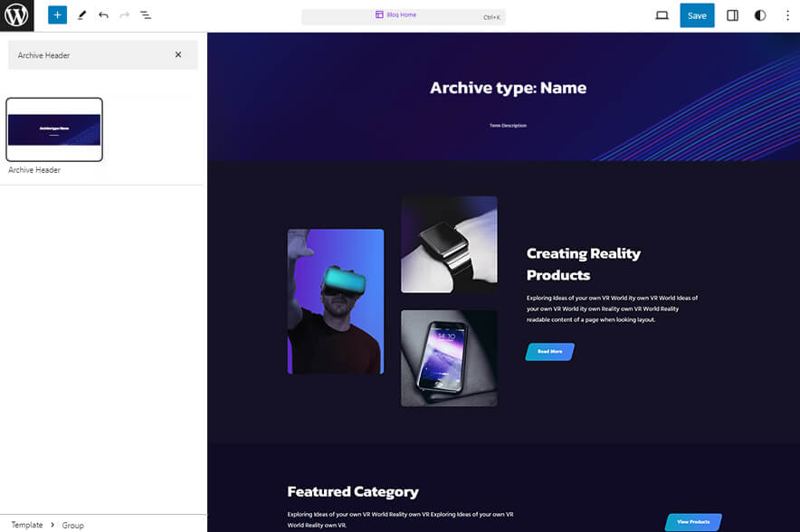Open the Blog Home command palette
Image resolution: width=800 pixels, height=532 pixels.
(404, 15)
